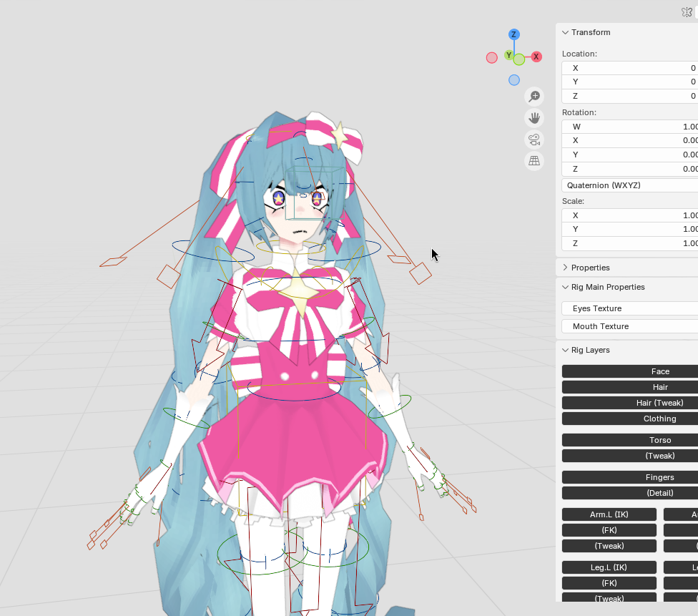Toggle the Face rig layer

click(630, 371)
